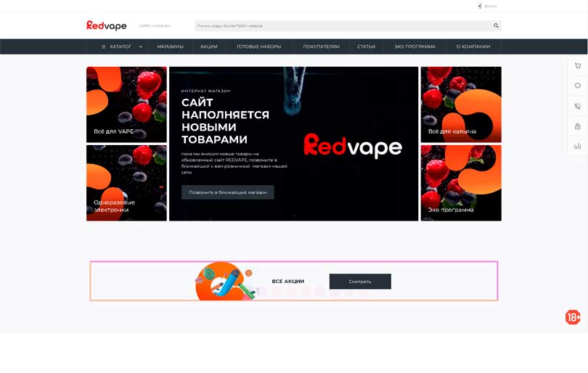
Task: Open the shopping cart sidebar icon
Action: (578, 66)
